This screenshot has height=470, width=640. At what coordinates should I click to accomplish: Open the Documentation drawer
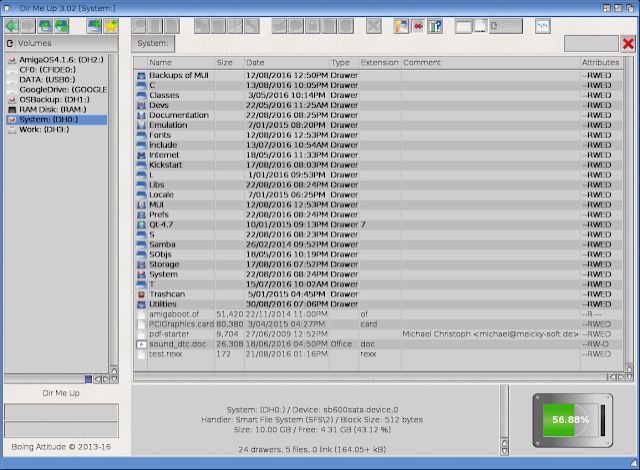(x=178, y=115)
